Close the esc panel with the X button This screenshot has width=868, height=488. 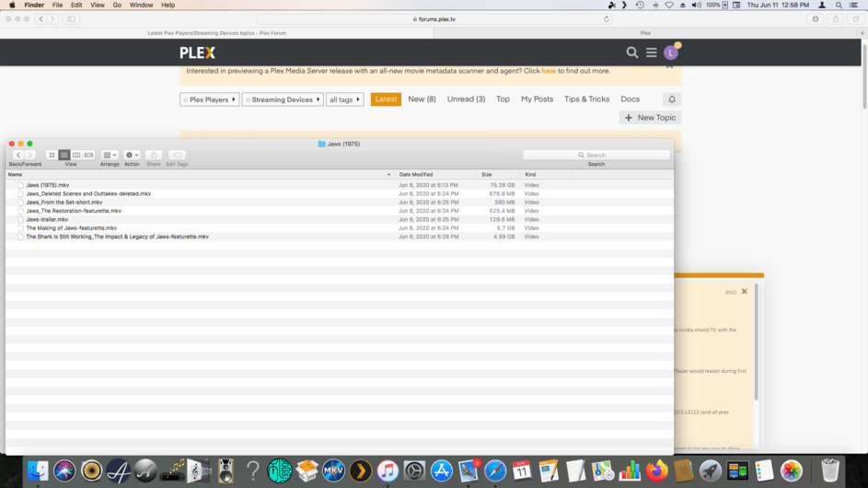pyautogui.click(x=744, y=291)
